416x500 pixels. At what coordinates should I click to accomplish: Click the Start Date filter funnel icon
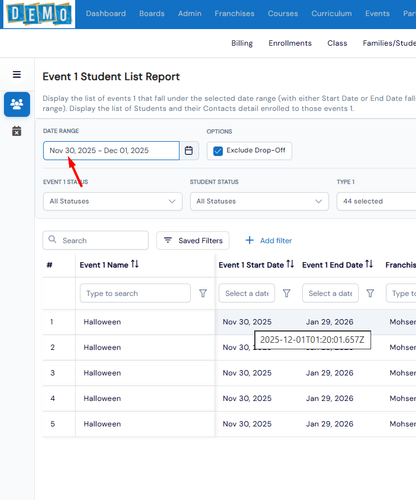(x=286, y=293)
